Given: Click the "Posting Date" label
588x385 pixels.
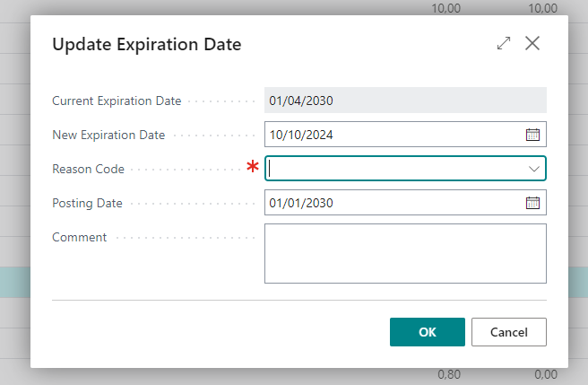Looking at the screenshot, I should pos(87,203).
